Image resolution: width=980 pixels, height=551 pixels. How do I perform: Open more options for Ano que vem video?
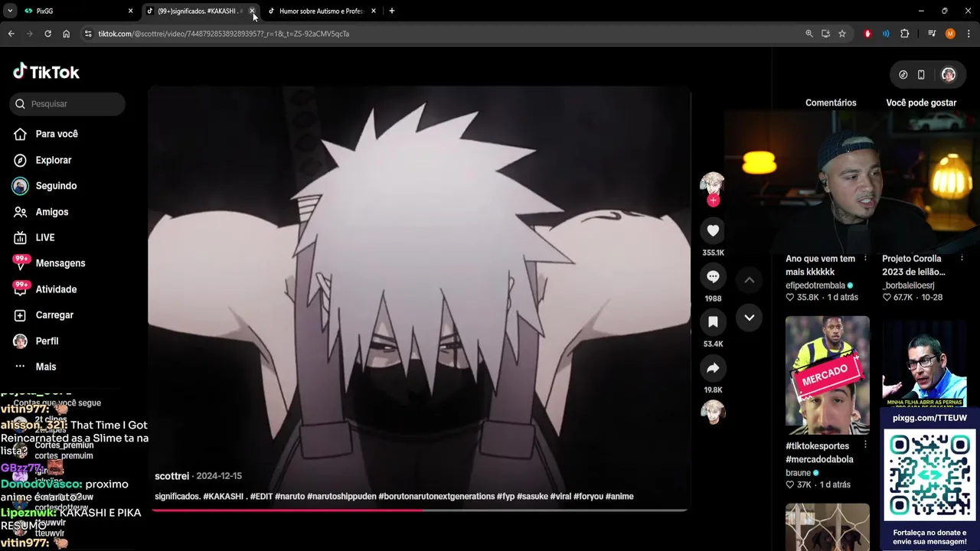click(865, 259)
